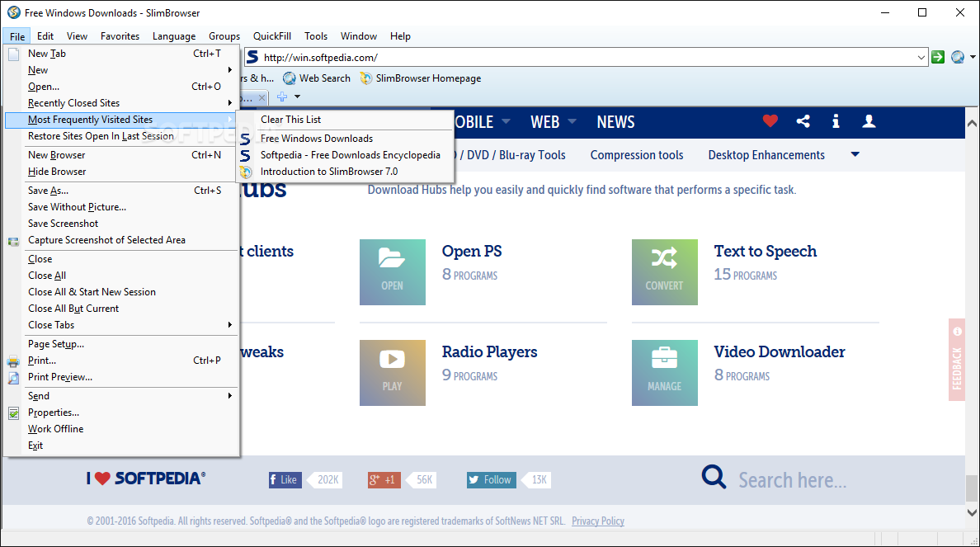Open Introduction to SlimBrowser 7.0 entry
Screen dimensions: 980x547
(345, 172)
